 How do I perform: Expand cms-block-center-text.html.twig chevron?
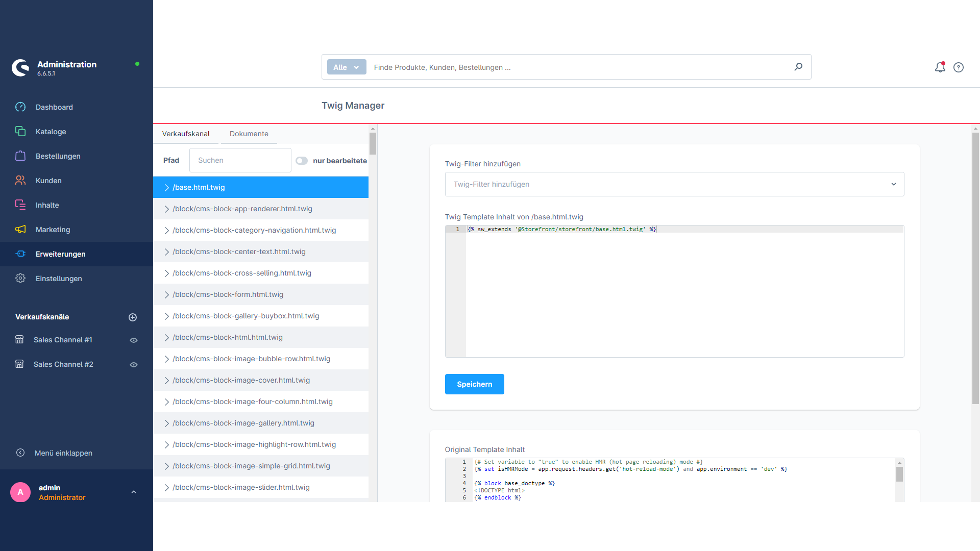tap(166, 252)
